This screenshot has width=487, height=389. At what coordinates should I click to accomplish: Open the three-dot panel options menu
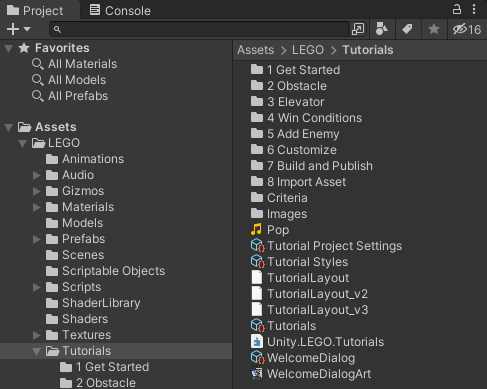click(x=474, y=9)
